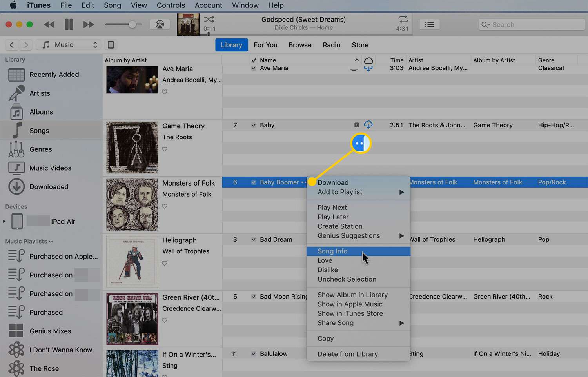Viewport: 588px width, 377px height.
Task: Choose Play Next in the context menu
Action: click(x=358, y=208)
